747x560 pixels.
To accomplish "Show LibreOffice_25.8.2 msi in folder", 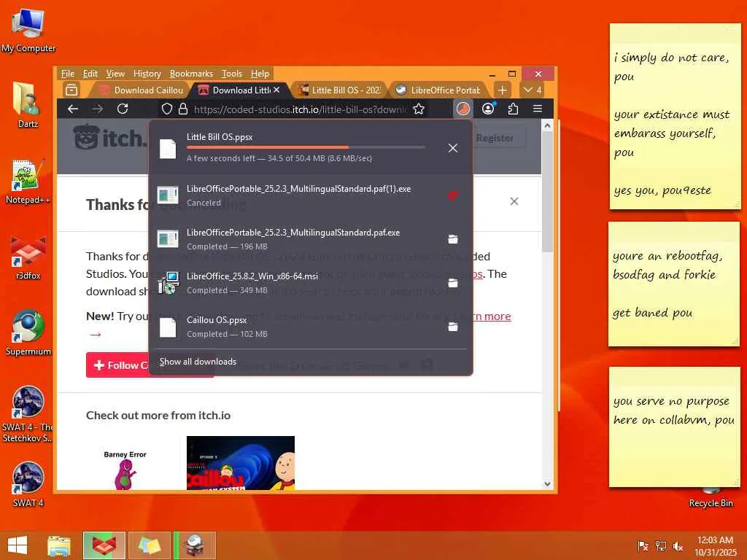I will coord(453,283).
